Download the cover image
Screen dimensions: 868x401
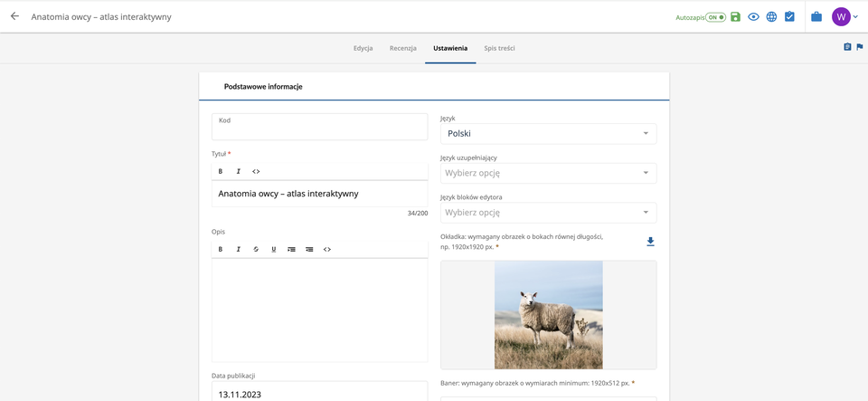[650, 242]
